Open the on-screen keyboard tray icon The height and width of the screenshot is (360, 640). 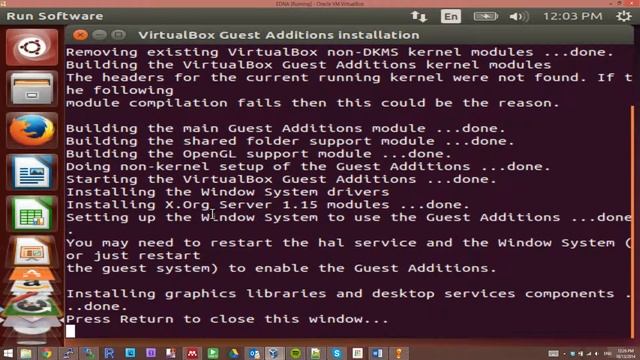click(553, 354)
